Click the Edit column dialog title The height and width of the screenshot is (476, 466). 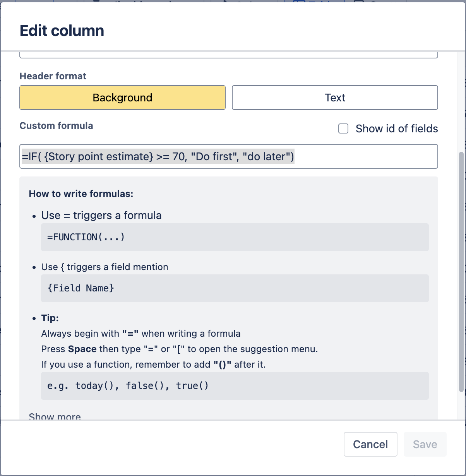coord(62,31)
